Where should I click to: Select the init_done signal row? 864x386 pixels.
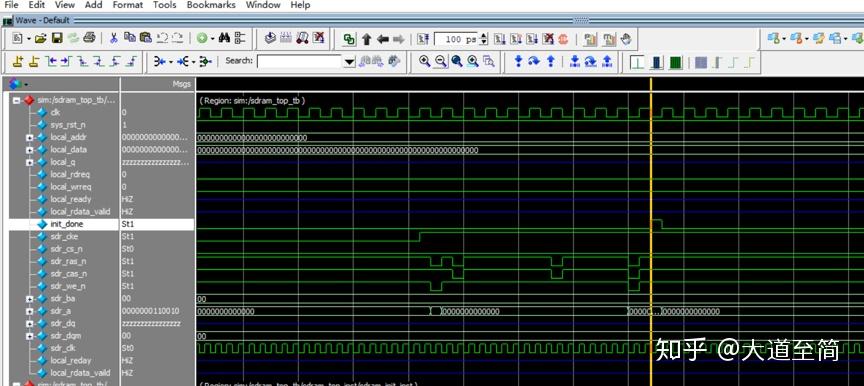(101, 224)
